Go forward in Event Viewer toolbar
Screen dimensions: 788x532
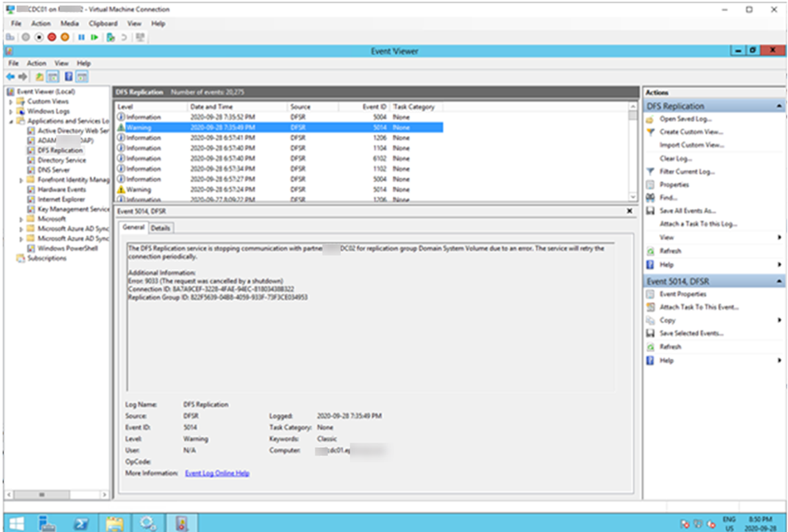point(23,77)
